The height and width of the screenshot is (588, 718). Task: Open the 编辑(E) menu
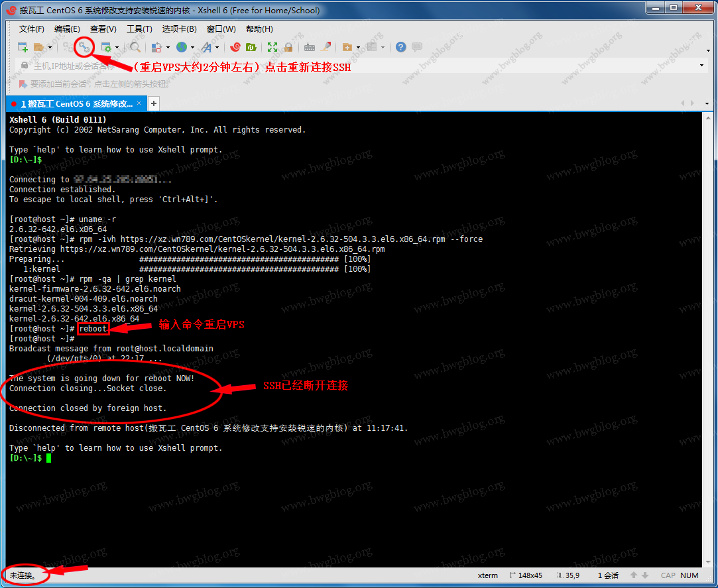(67, 29)
